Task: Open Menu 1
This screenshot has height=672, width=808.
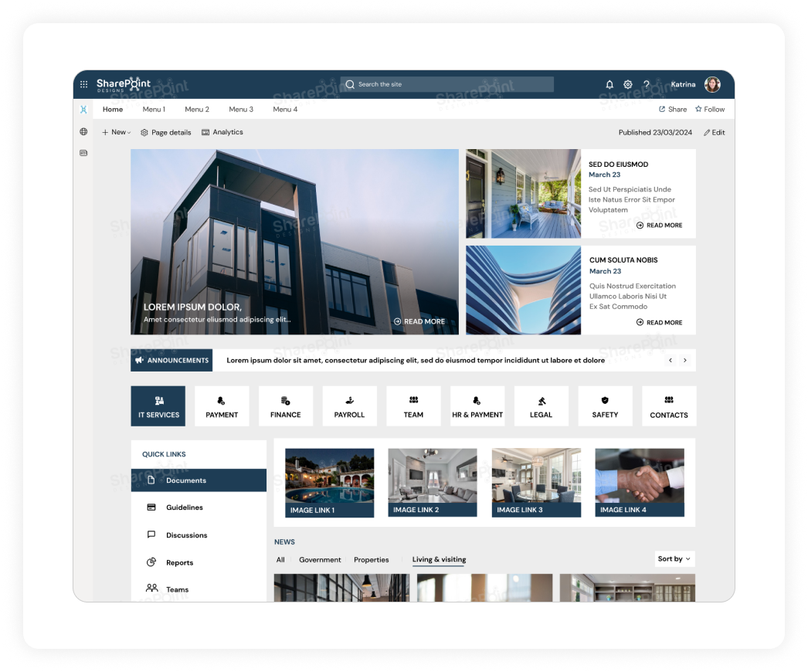Action: pyautogui.click(x=154, y=109)
